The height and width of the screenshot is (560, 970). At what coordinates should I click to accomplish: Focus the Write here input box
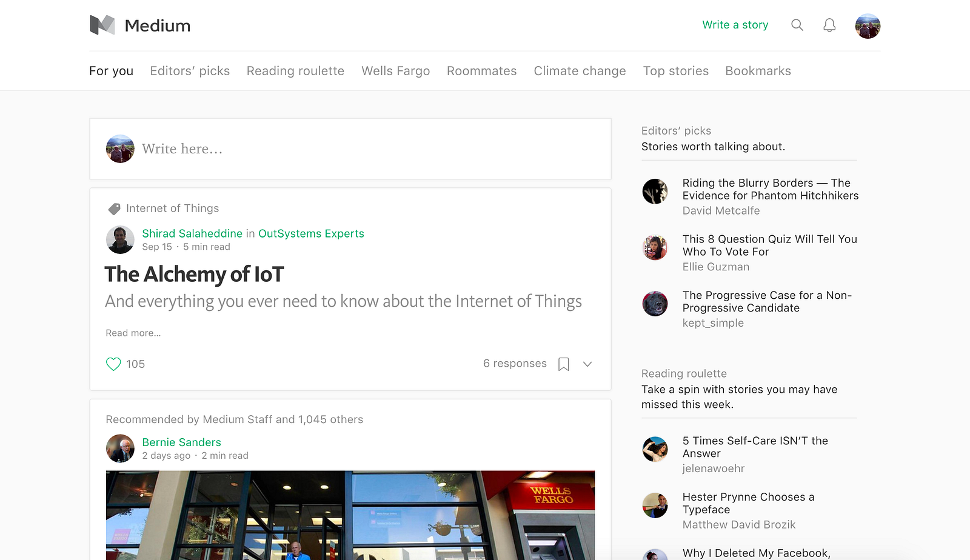click(x=350, y=148)
